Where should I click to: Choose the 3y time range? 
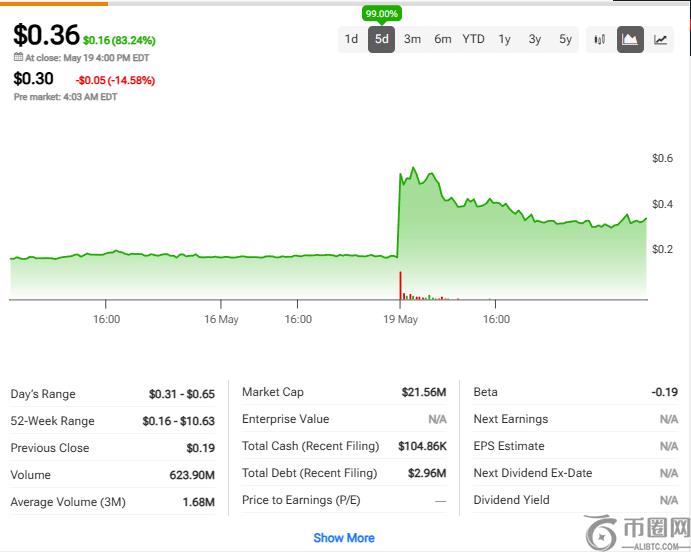[x=535, y=40]
